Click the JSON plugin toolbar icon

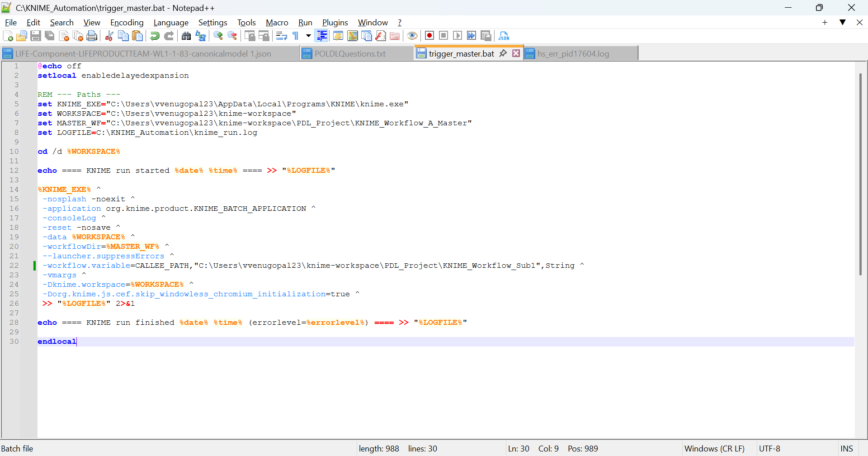coord(504,36)
